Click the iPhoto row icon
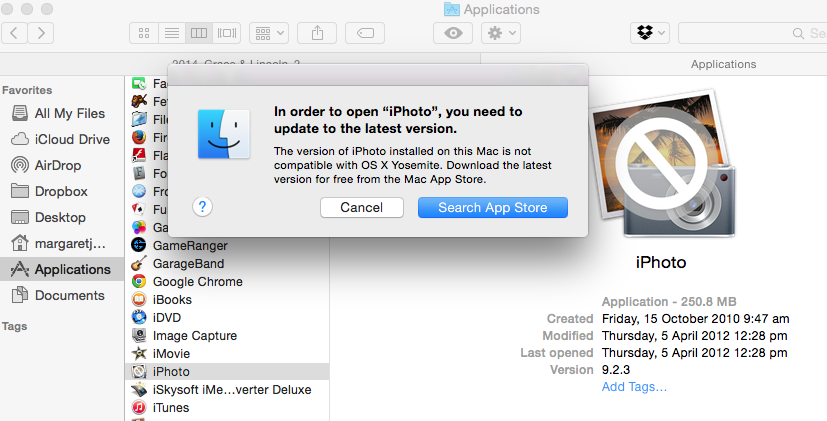Screen dimensions: 827x421 [139, 371]
